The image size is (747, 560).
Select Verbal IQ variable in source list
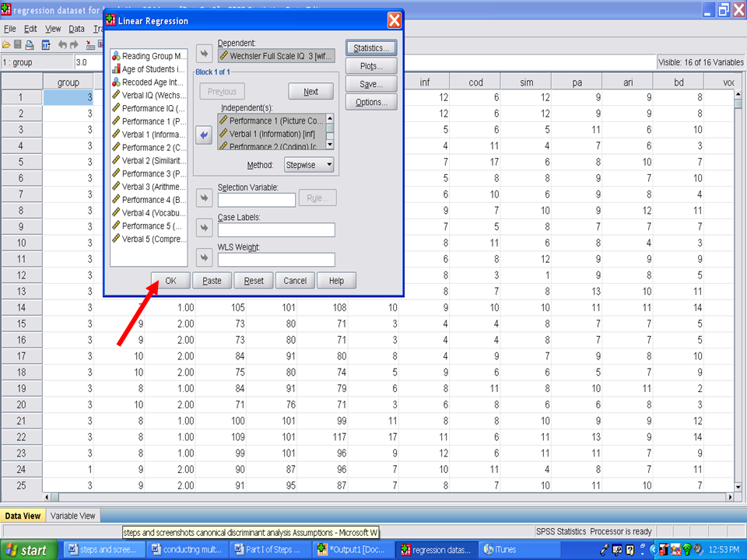coord(153,95)
